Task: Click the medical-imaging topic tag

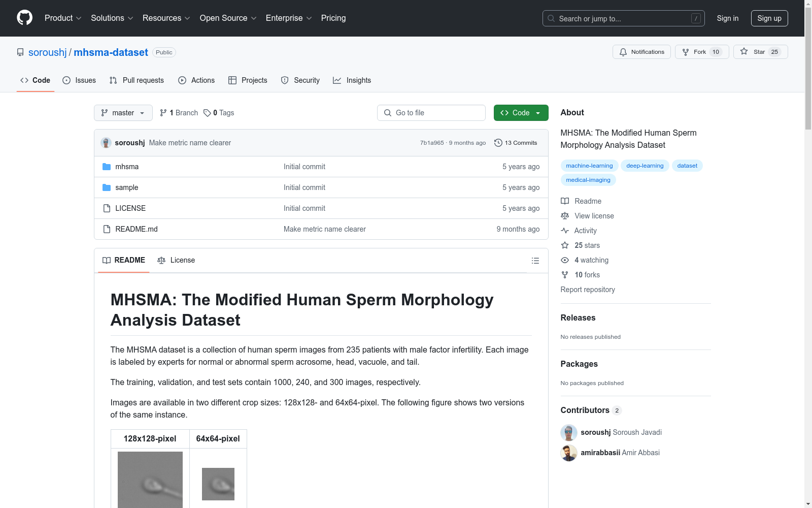Action: tap(588, 180)
